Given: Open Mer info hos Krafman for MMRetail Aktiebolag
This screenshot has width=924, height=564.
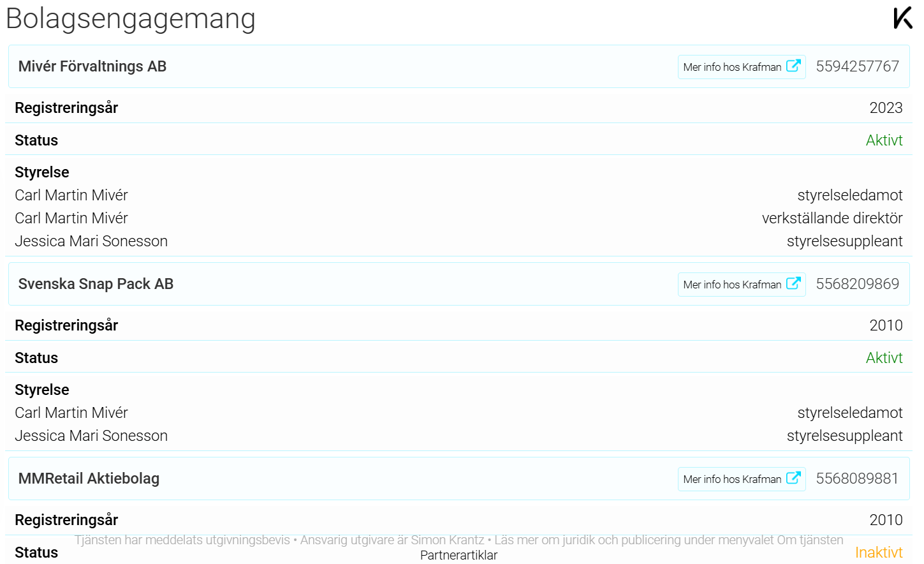Looking at the screenshot, I should click(x=742, y=479).
